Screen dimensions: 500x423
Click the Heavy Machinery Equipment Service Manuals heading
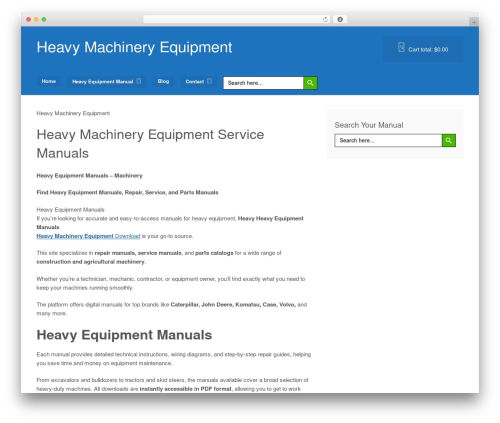(150, 144)
